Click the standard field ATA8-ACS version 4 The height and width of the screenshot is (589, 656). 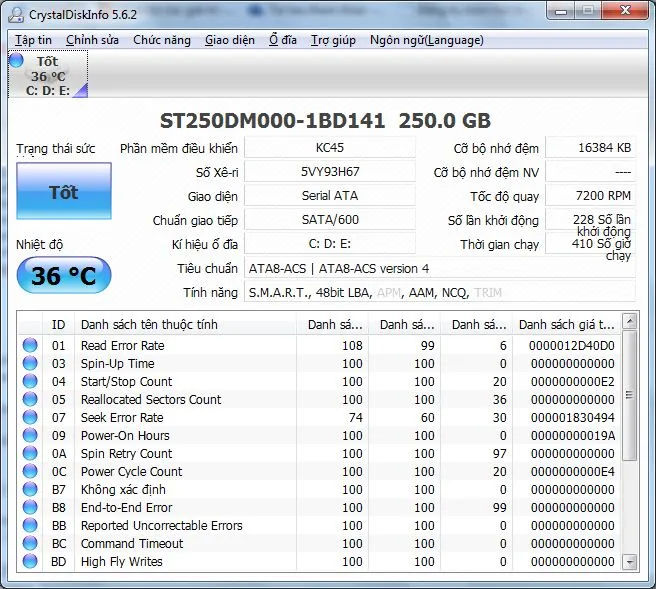(x=440, y=268)
